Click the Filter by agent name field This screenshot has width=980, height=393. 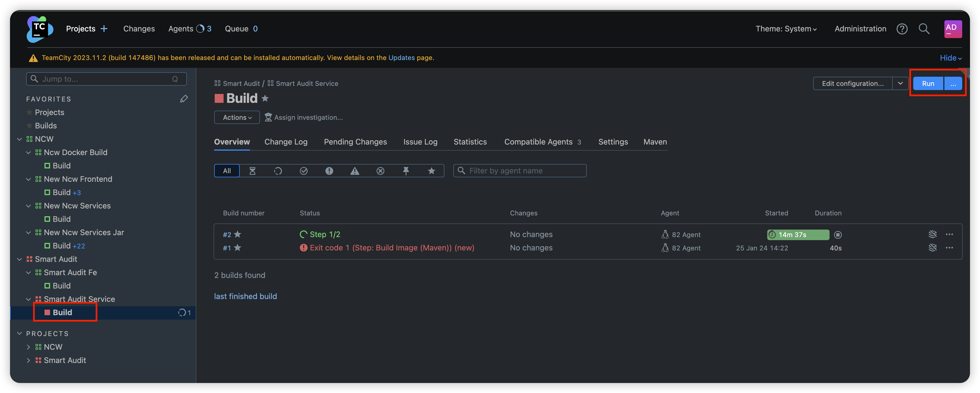point(525,171)
